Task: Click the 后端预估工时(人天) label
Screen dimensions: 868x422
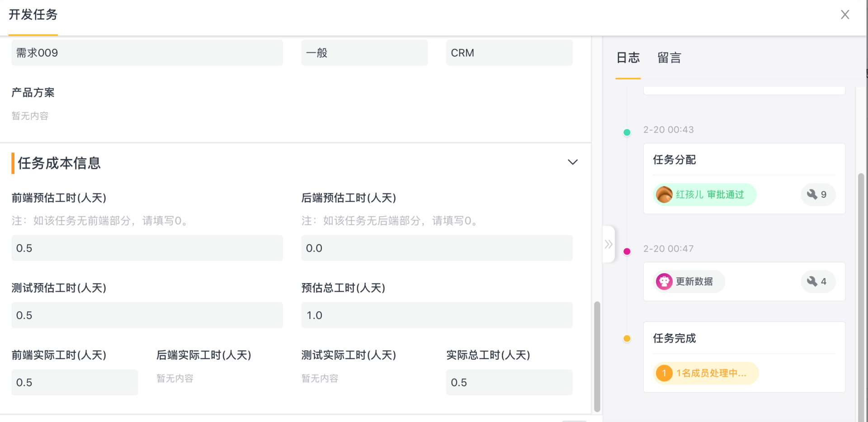Action: [349, 198]
